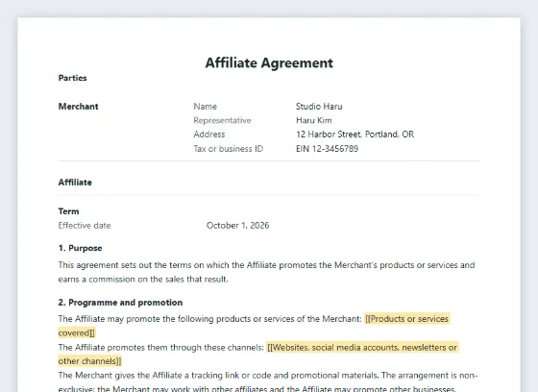Screen dimensions: 538x392
Task: Click the Term heading
Action: tap(68, 211)
